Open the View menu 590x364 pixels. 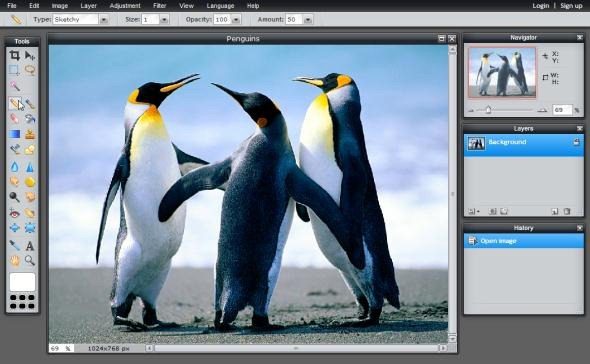click(186, 6)
